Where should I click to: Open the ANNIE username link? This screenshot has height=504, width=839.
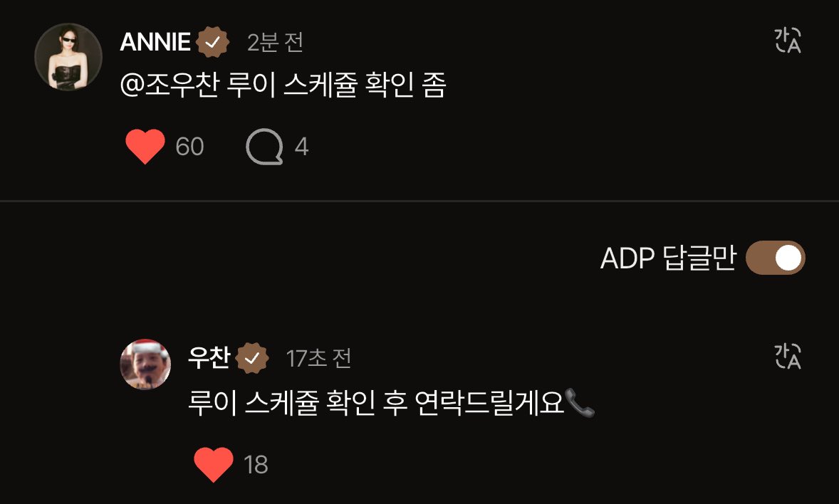coord(155,42)
